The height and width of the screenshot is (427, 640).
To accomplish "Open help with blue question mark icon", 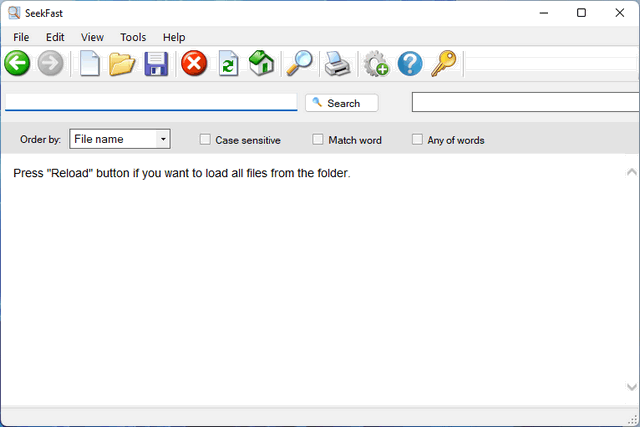I will click(x=410, y=63).
